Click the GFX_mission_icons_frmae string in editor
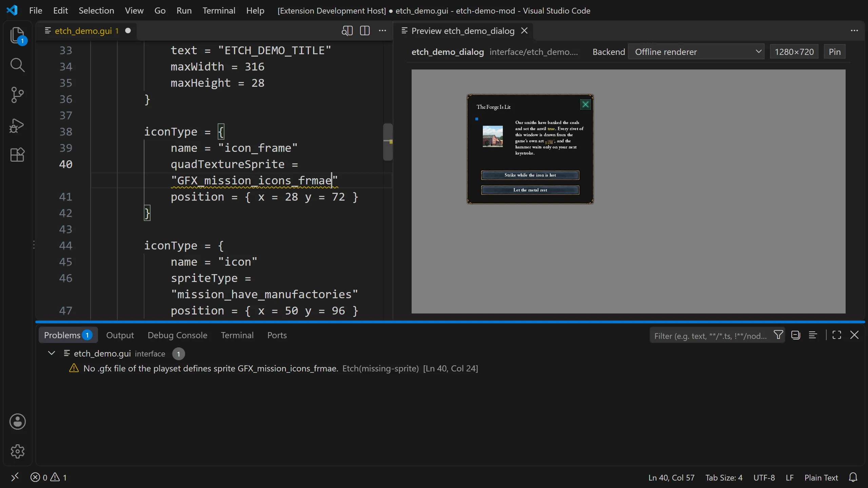 [x=254, y=180]
